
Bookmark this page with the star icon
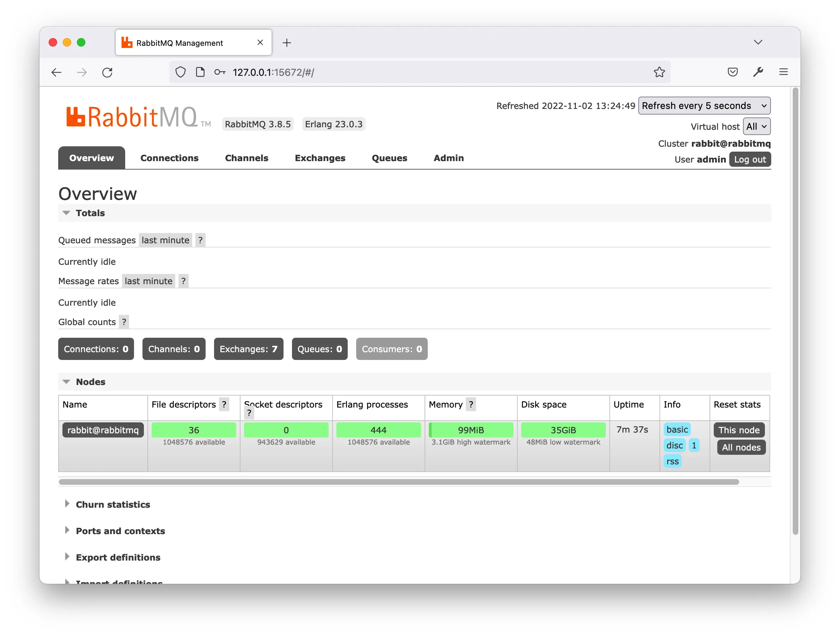659,72
